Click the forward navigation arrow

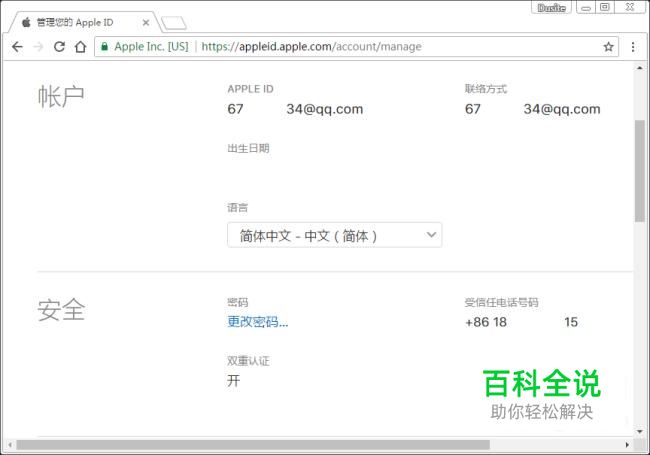tap(38, 47)
